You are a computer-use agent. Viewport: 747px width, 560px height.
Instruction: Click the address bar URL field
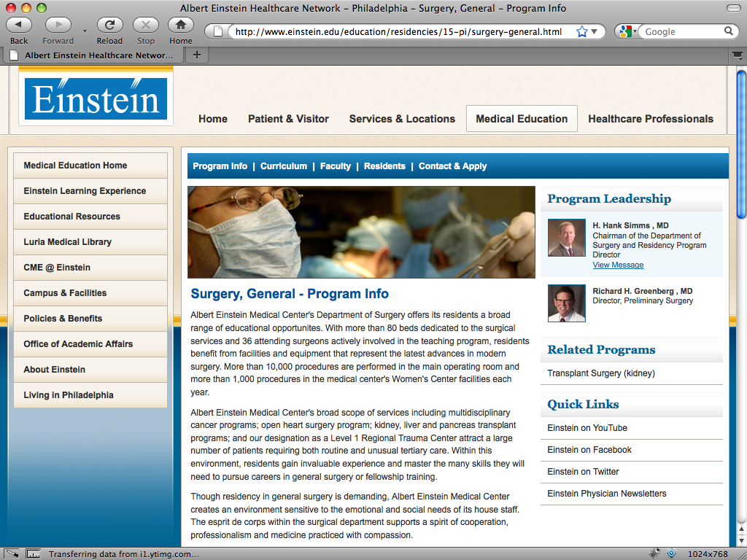[398, 32]
